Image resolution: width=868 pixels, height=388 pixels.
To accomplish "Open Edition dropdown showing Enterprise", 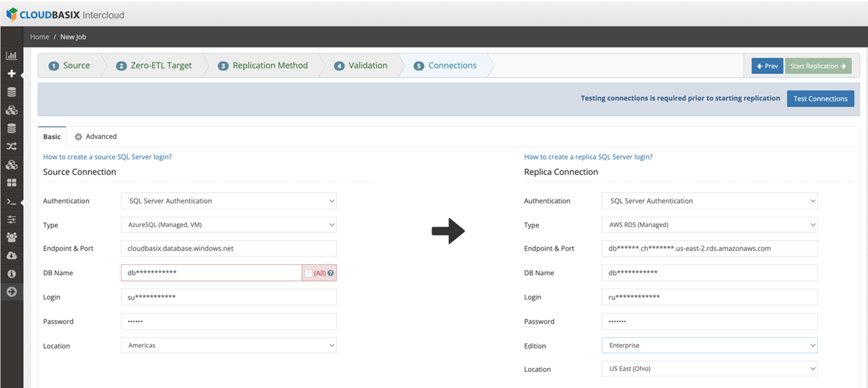I will tap(709, 345).
